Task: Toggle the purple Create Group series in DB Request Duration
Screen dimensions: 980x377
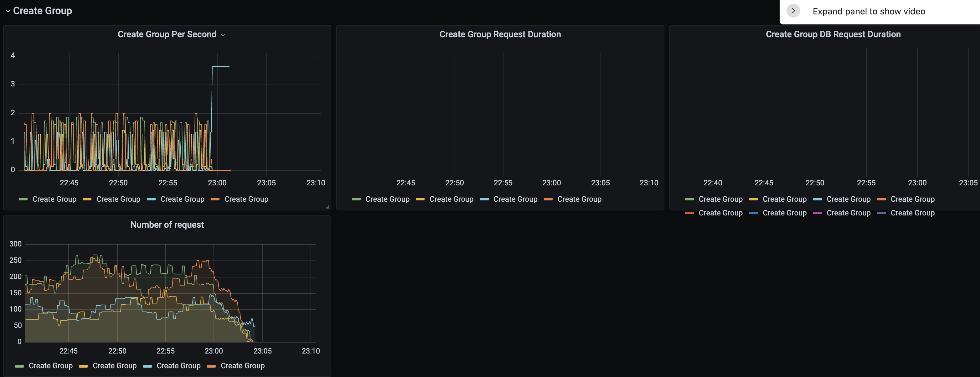Action: point(912,213)
